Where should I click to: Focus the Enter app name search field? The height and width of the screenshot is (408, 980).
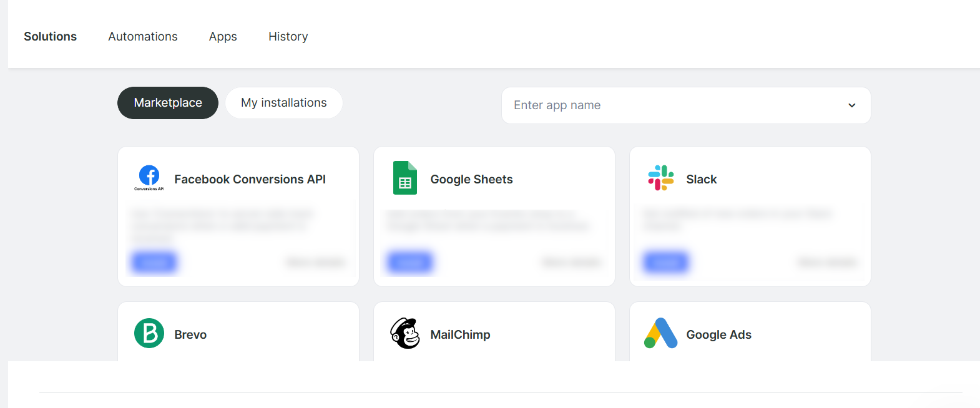tap(686, 105)
